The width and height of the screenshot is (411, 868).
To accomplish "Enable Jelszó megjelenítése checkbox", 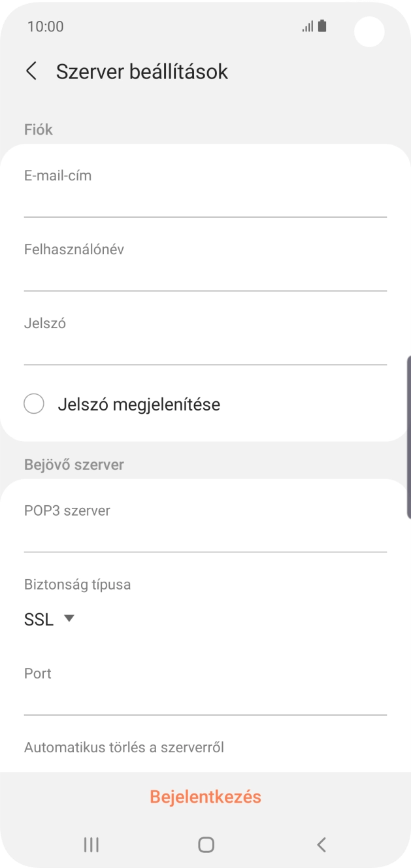I will click(34, 404).
